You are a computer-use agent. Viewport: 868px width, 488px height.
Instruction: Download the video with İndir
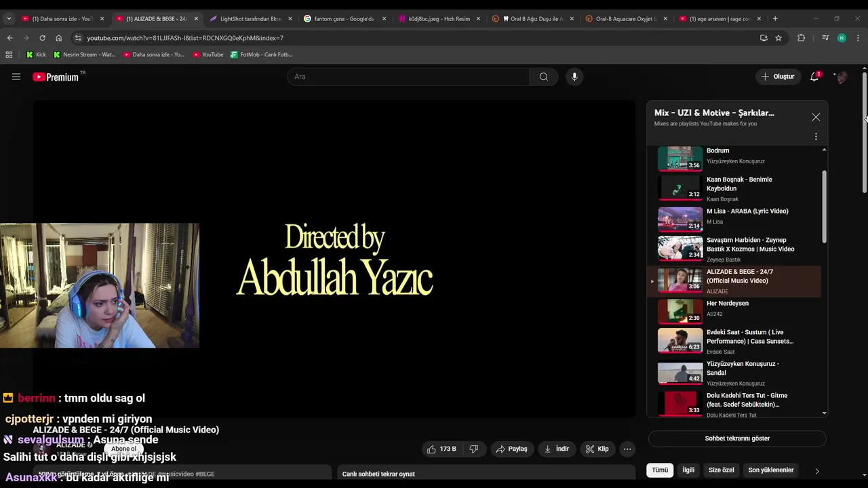(x=557, y=449)
